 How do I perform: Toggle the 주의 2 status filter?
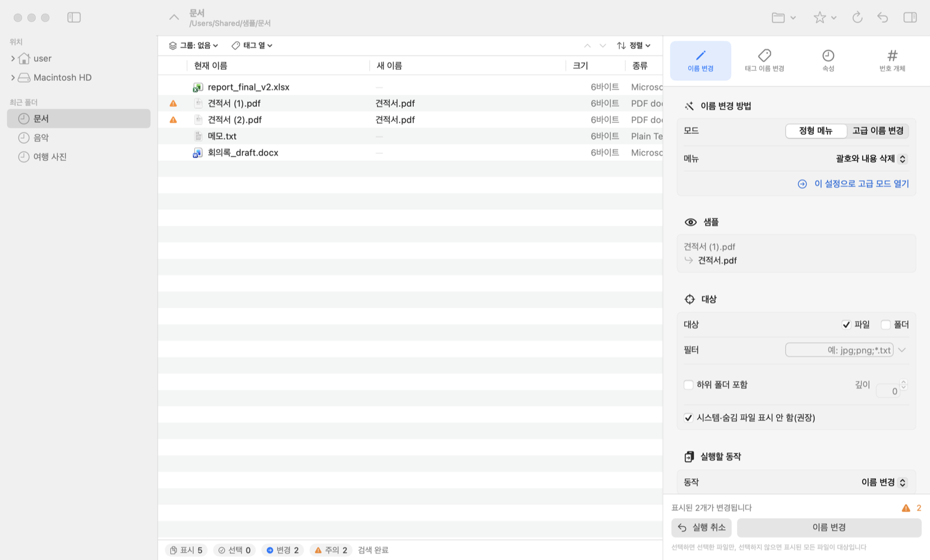tap(331, 550)
